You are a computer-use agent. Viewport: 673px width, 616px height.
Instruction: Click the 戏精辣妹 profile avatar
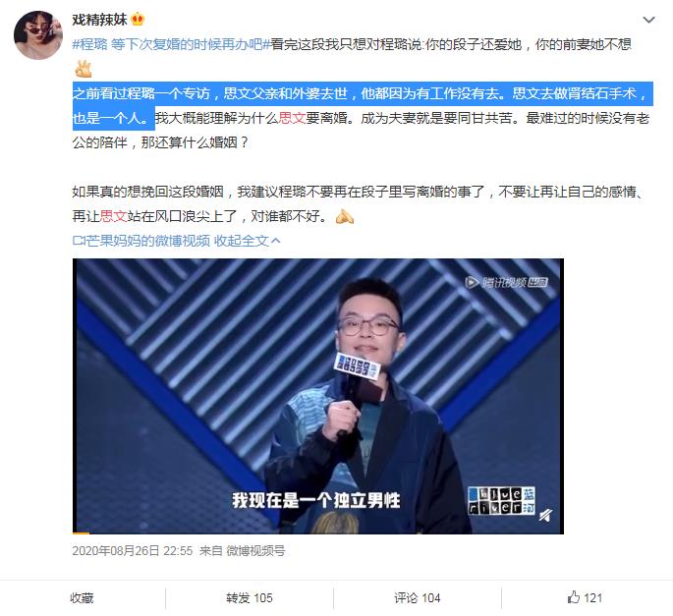pos(38,35)
